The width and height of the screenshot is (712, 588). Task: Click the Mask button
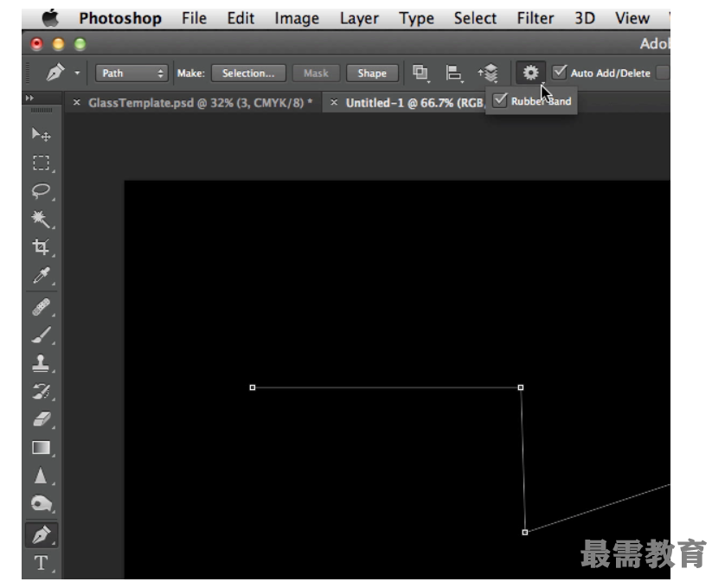(316, 73)
